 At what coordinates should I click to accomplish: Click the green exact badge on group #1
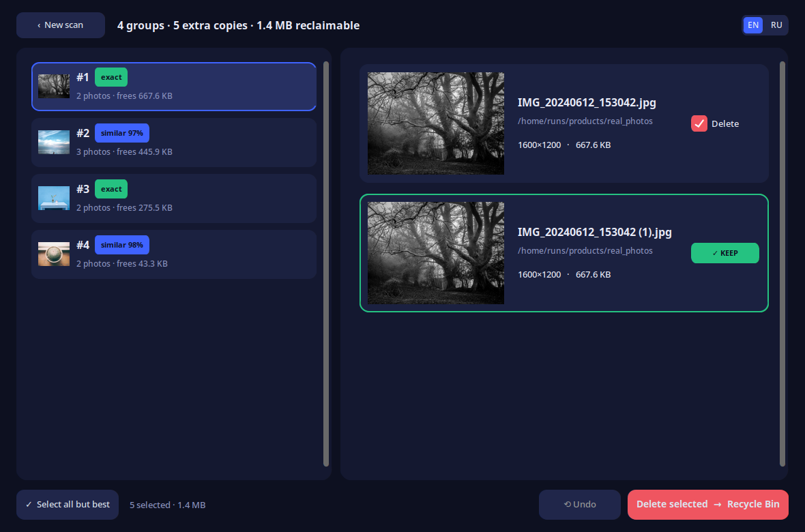click(111, 77)
